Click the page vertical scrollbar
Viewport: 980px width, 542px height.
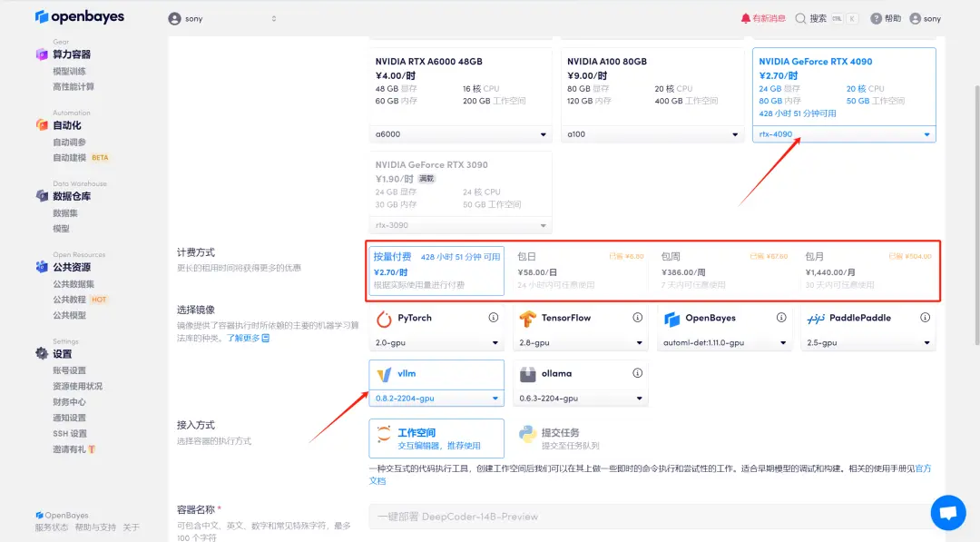click(x=976, y=213)
